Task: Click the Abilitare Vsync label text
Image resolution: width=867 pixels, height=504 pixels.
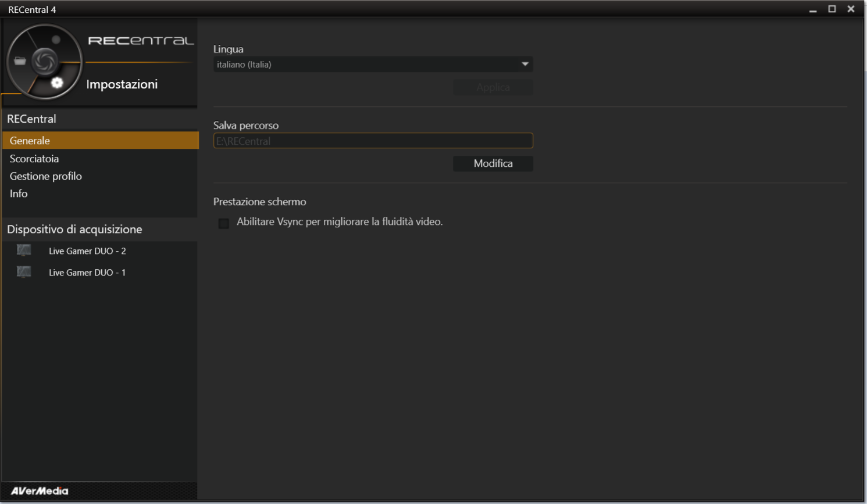Action: coord(340,221)
